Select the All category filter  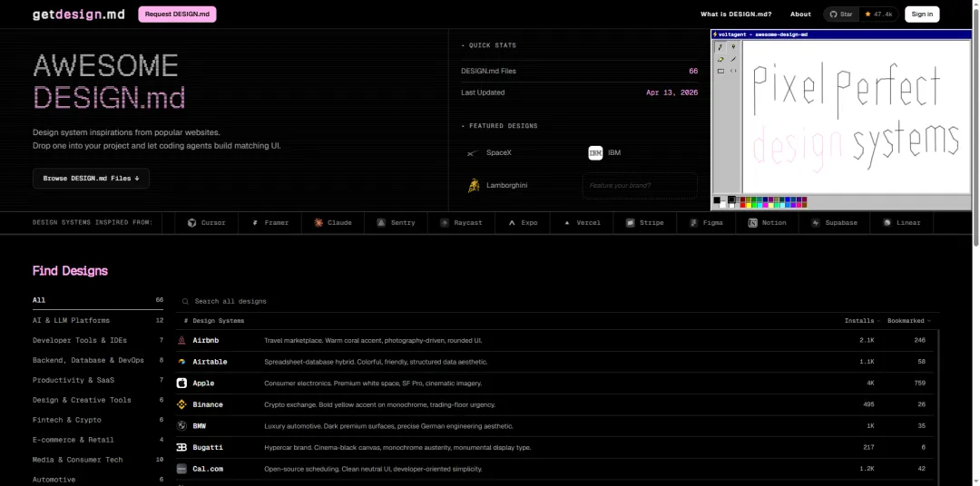pos(97,300)
